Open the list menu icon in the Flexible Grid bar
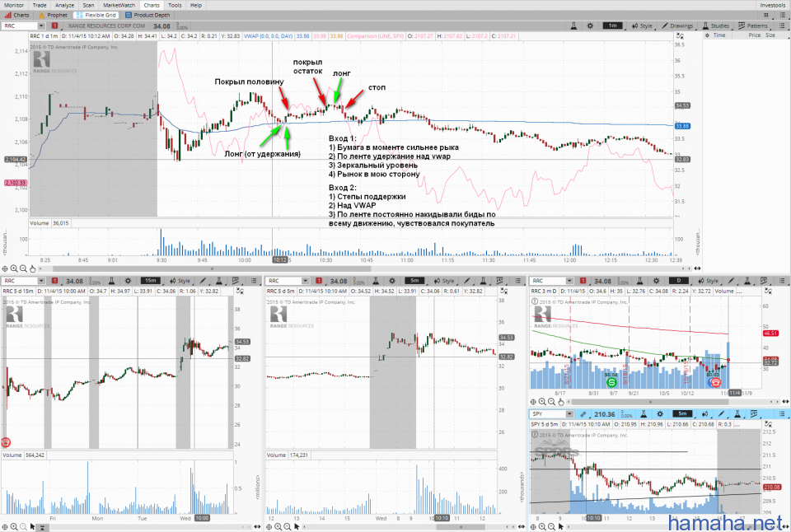Image resolution: width=791 pixels, height=532 pixels. click(x=781, y=15)
